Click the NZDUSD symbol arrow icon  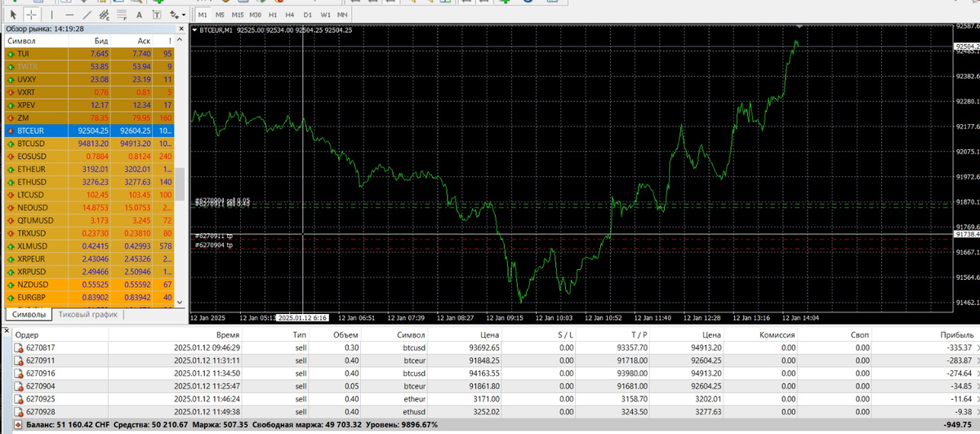tap(11, 285)
